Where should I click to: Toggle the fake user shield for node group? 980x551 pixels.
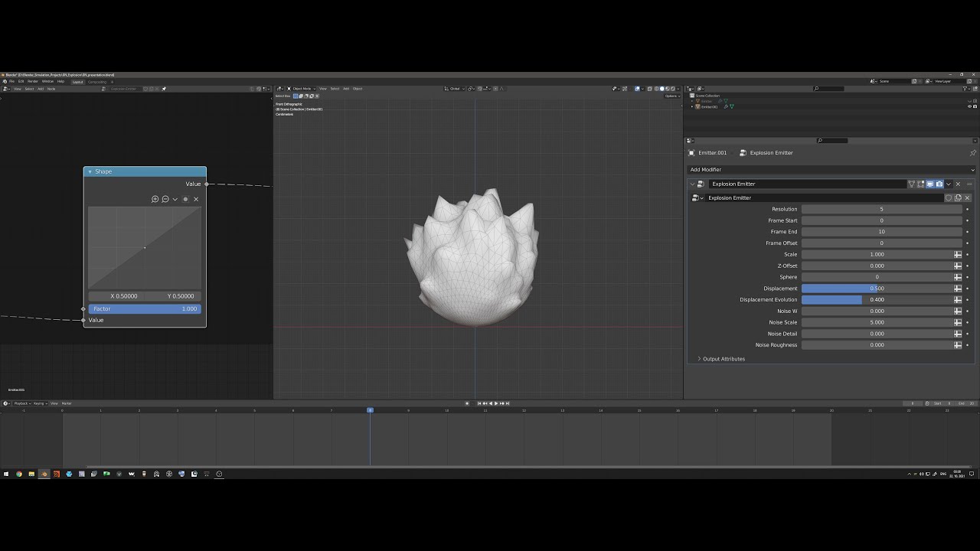pyautogui.click(x=948, y=197)
